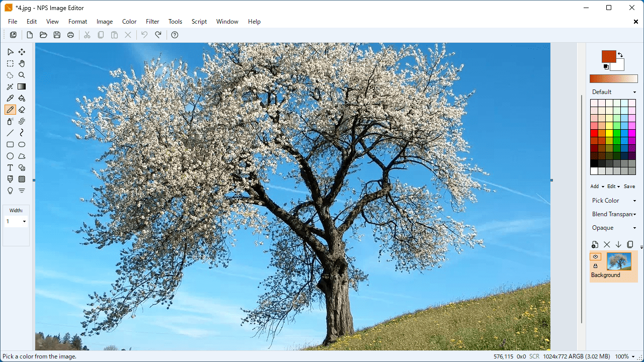Open the Color menu
This screenshot has height=362, width=644.
pos(129,22)
